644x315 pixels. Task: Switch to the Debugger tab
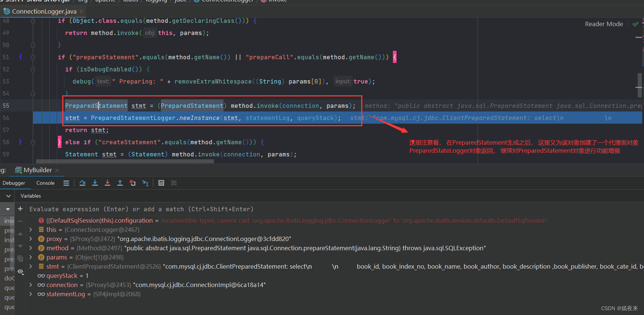(14, 183)
